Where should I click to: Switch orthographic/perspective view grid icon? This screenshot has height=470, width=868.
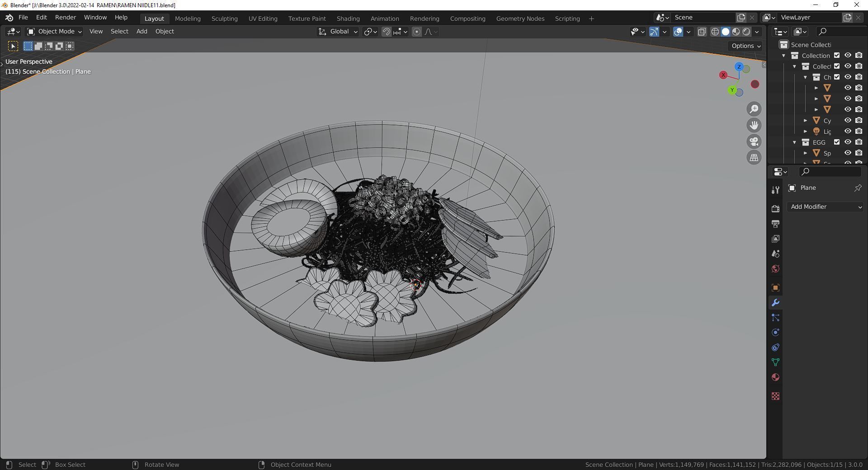click(x=754, y=158)
